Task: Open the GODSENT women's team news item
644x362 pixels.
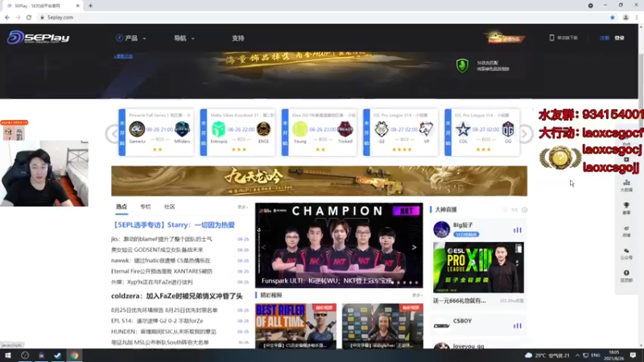Action: 157,249
